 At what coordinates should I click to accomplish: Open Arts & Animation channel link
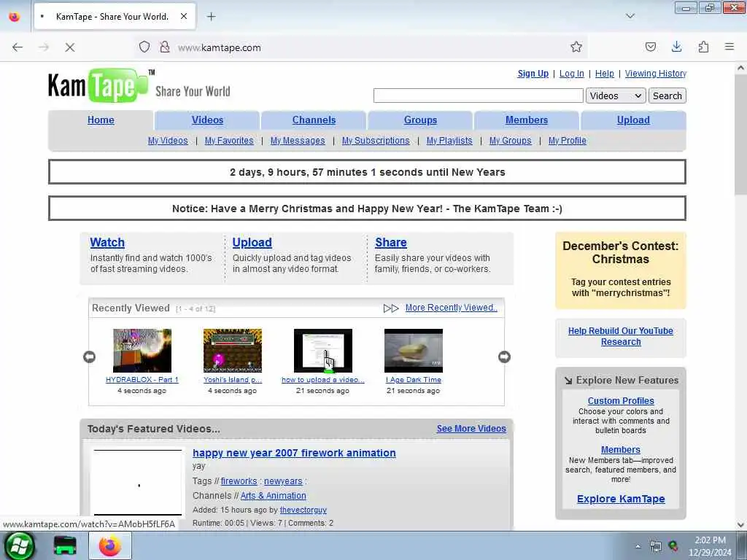click(x=274, y=496)
